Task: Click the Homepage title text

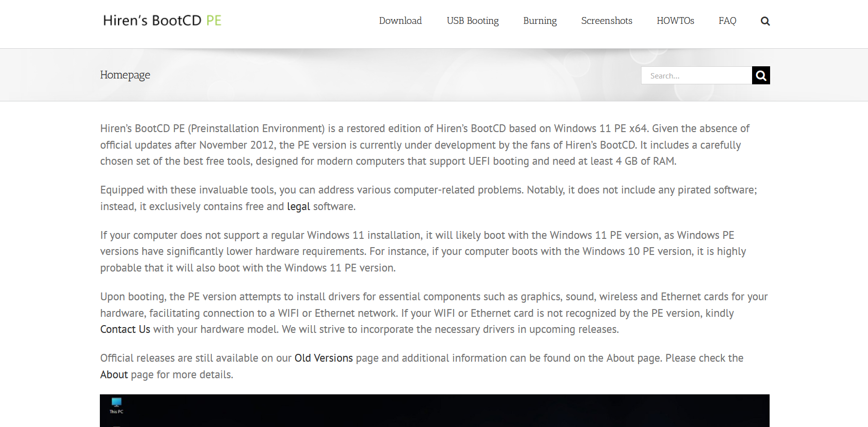Action: click(x=125, y=75)
